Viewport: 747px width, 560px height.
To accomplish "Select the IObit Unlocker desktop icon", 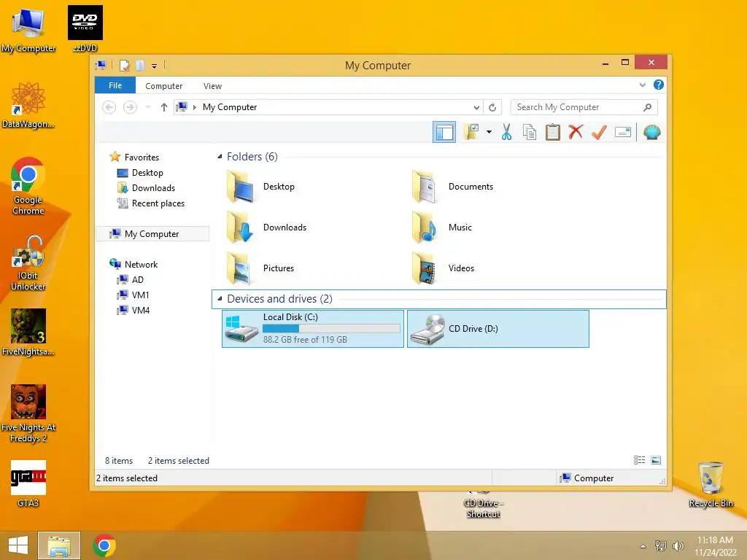I will pos(28,262).
